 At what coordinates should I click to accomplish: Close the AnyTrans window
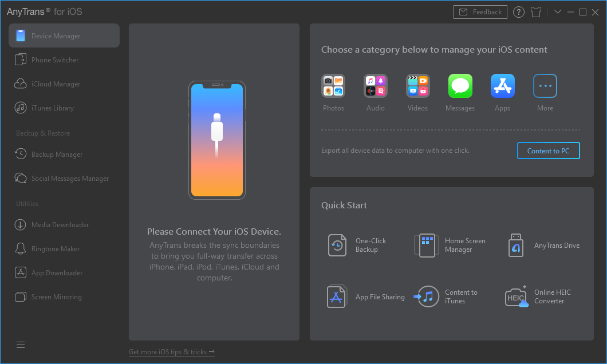point(596,13)
